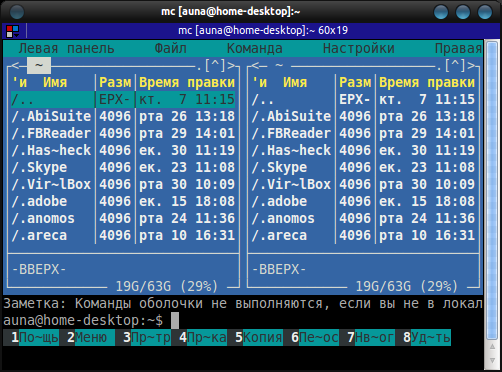The width and height of the screenshot is (502, 372).
Task: Select /.areca in left panel
Action: click(x=123, y=235)
